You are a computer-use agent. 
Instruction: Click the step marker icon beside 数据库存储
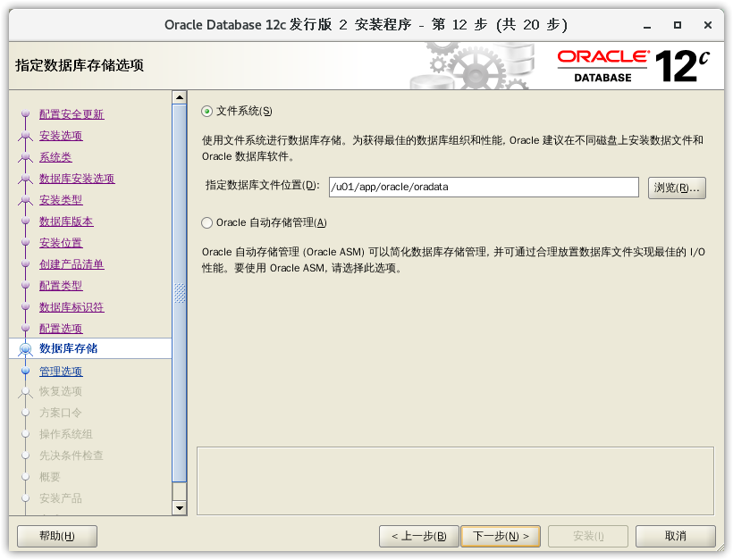25,349
